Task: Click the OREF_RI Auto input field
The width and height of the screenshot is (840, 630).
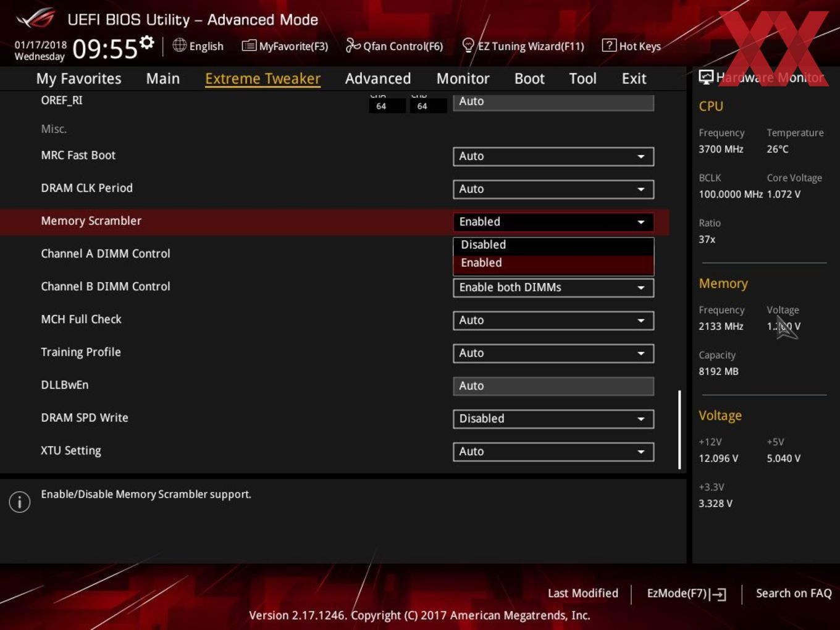Action: 553,101
